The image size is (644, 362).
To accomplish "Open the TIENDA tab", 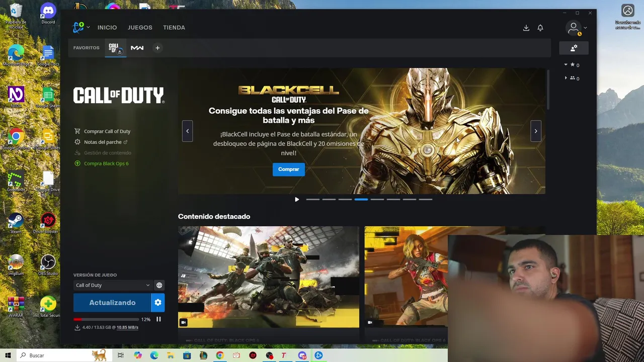I will (x=174, y=28).
